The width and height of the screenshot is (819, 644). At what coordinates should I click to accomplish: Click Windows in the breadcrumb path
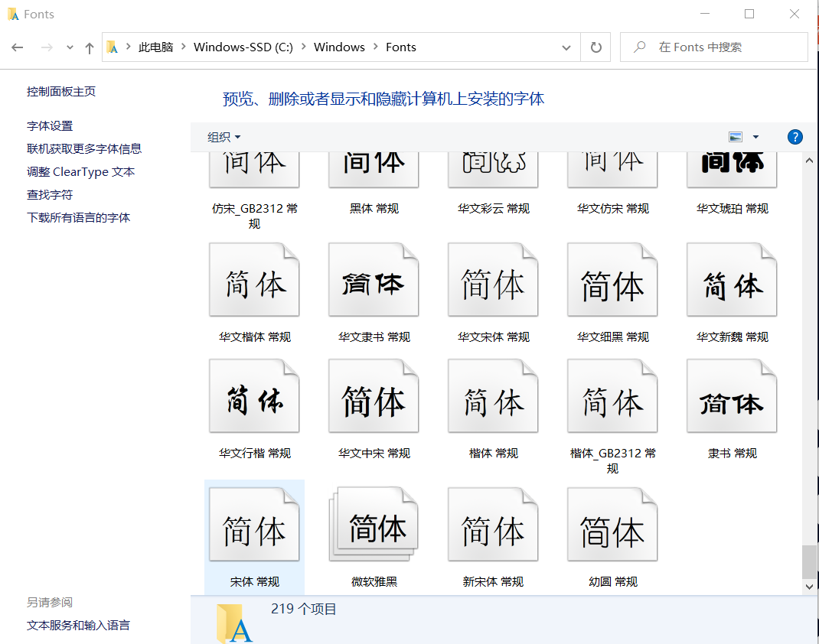click(339, 47)
